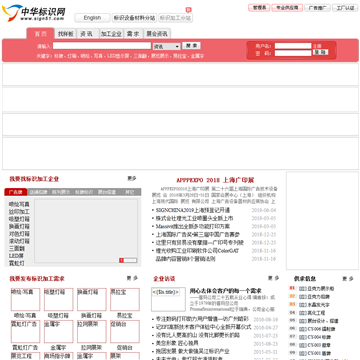This screenshot has height=360, width=360.
Task: Click the 吸塑灯箱 thumbnail in demand grid
Action: pyautogui.click(x=58, y=299)
